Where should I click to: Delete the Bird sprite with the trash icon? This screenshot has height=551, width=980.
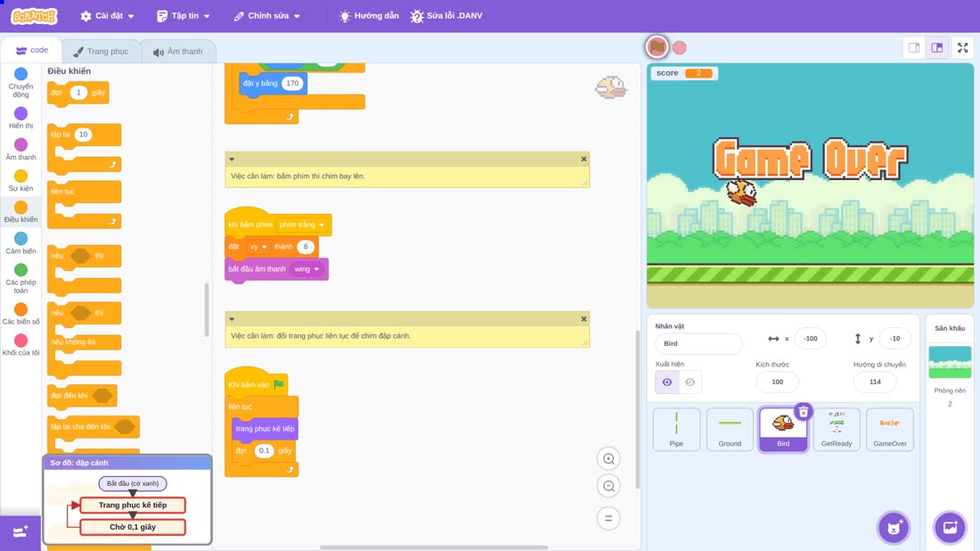point(803,412)
